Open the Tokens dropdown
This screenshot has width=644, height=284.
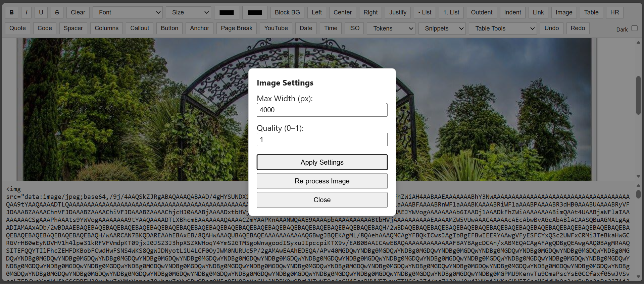click(x=391, y=29)
